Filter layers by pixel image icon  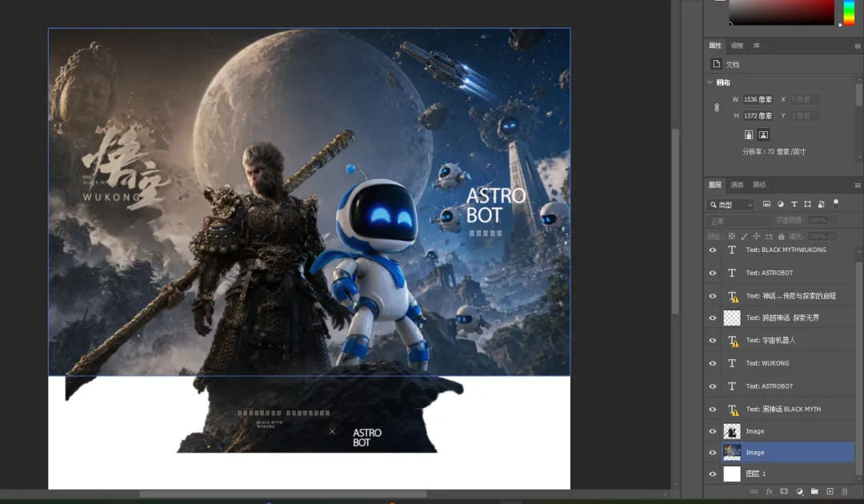[x=766, y=204]
